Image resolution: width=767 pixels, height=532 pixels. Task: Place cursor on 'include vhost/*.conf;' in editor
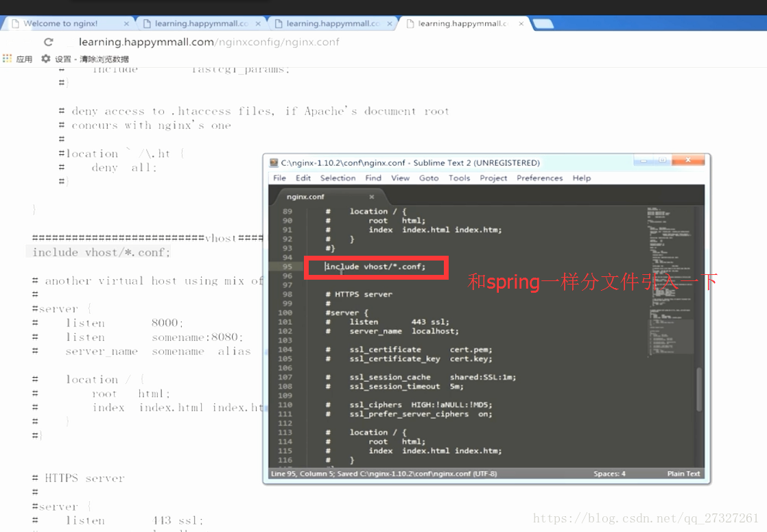pyautogui.click(x=375, y=267)
